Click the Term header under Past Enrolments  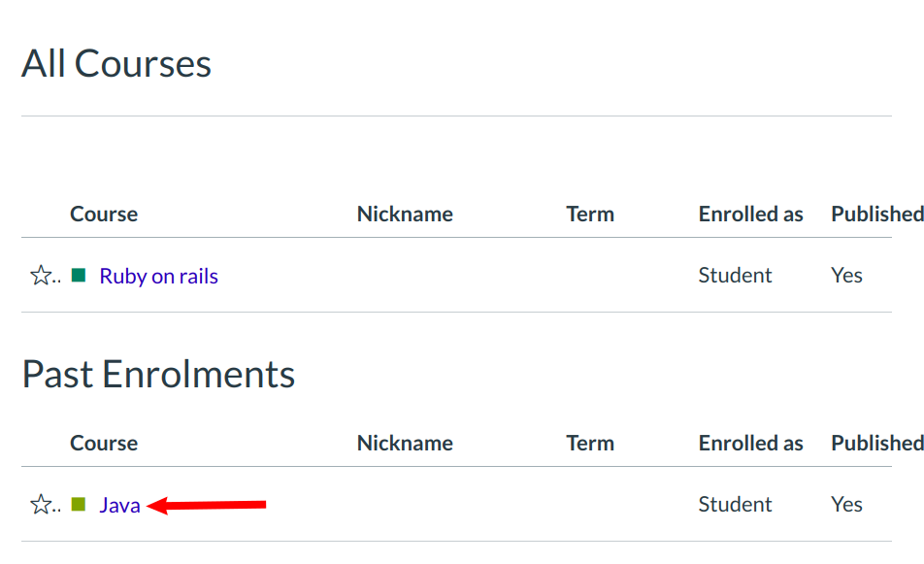[590, 444]
